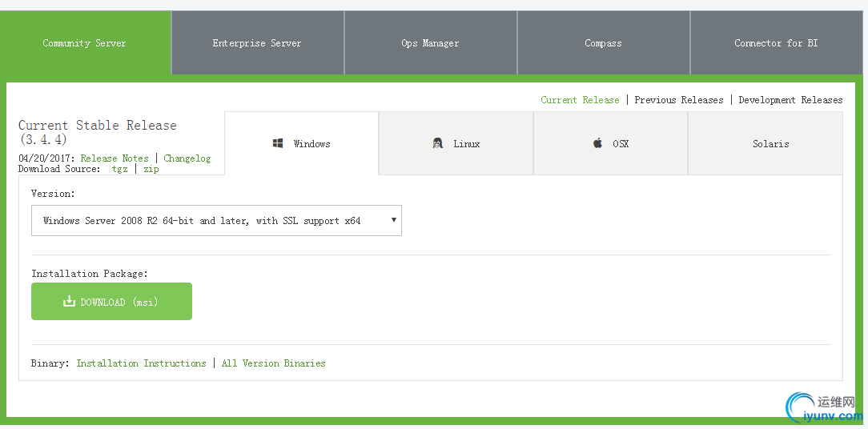Click the Installation Package label
The width and height of the screenshot is (868, 429).
pos(90,274)
